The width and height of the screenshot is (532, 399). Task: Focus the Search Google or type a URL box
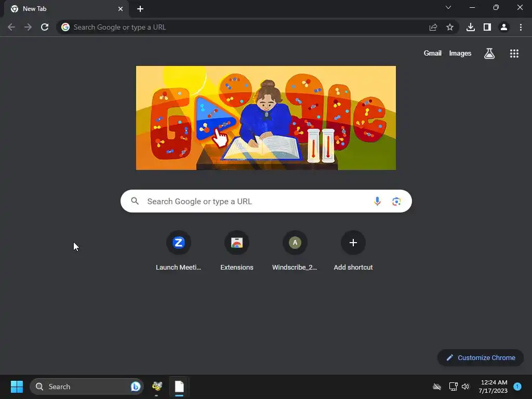pyautogui.click(x=266, y=201)
